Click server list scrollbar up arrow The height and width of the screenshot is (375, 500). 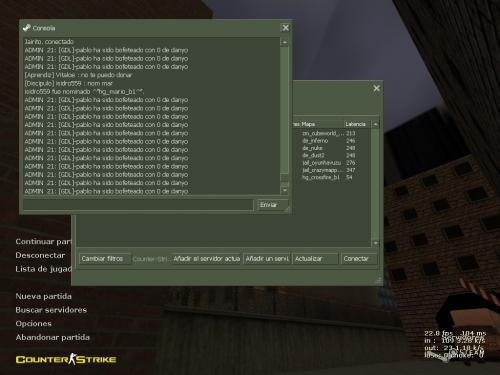[x=375, y=124]
